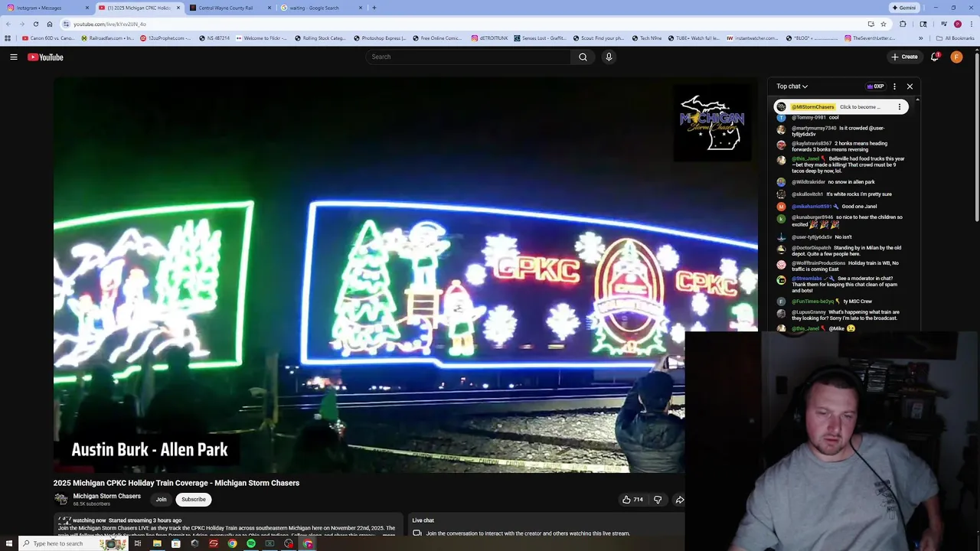Click the Michigan Storm Chasers video watermark
980x551 pixels.
point(712,122)
